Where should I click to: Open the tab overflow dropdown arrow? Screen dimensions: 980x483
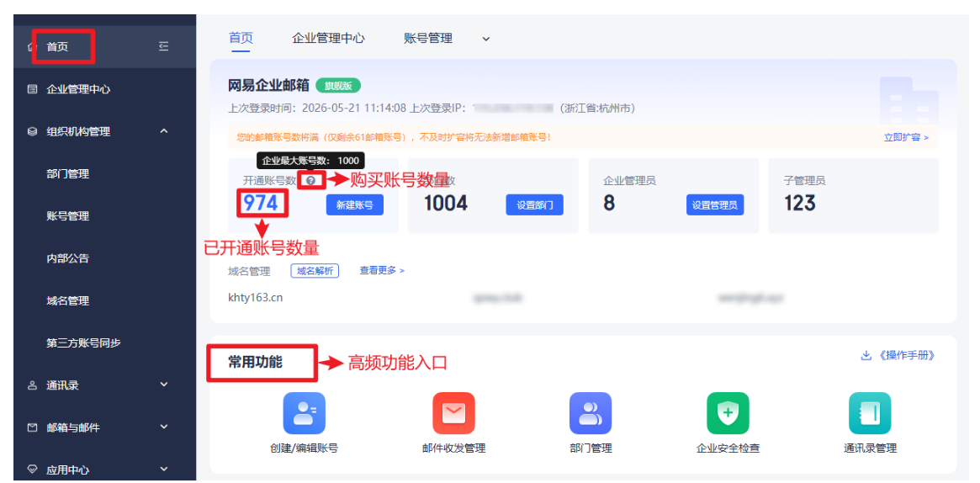point(485,39)
